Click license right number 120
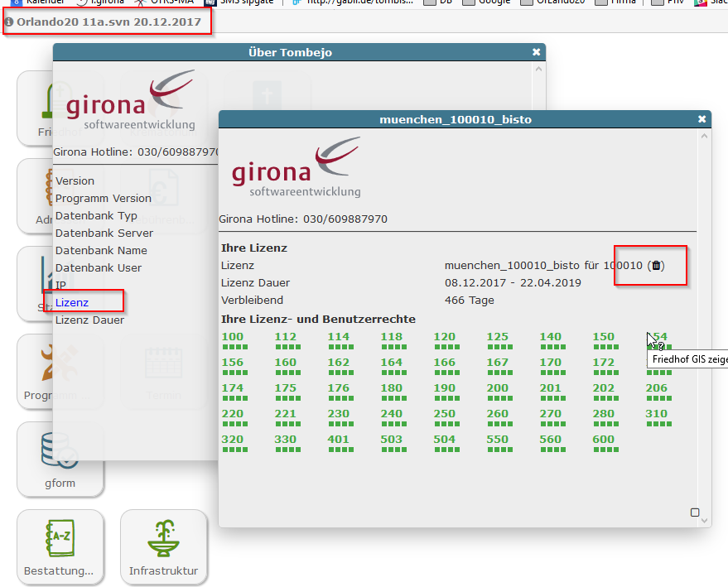 click(x=444, y=337)
